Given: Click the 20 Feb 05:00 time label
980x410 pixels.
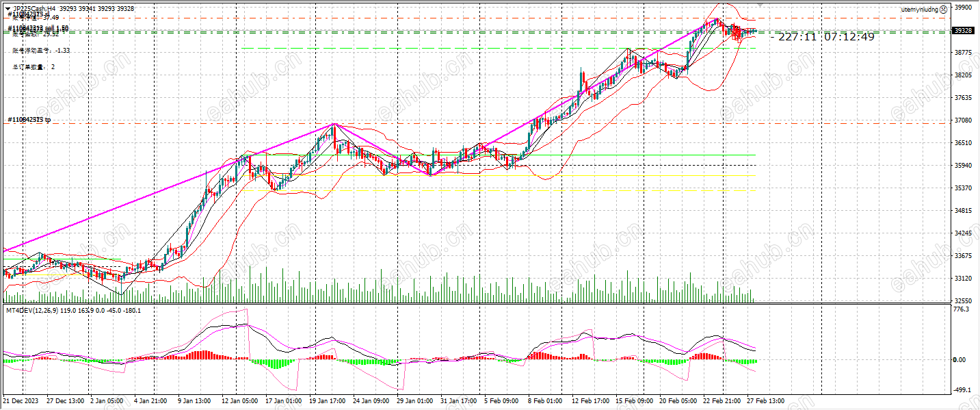Looking at the screenshot, I should point(678,400).
